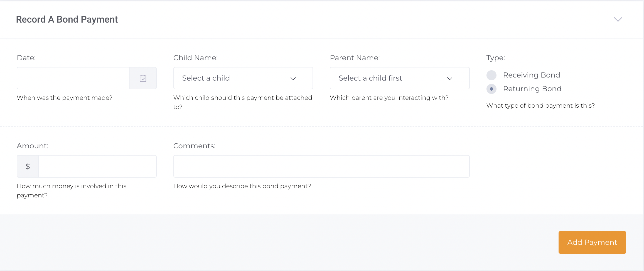
Task: Click the "Returning Bond" label text
Action: tap(532, 89)
